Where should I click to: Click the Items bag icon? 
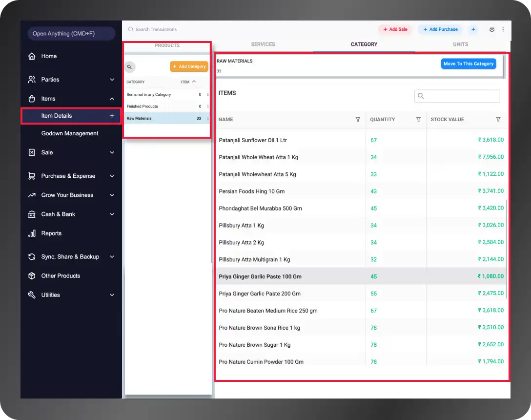[x=32, y=99]
